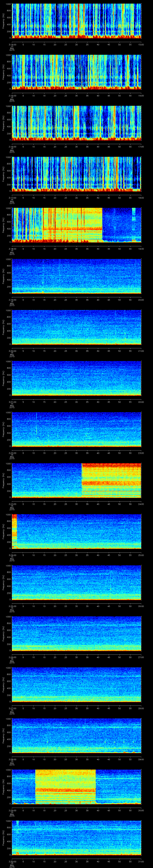The width and height of the screenshot is (153, 868).
Task: Open the spectrogram panel starting at 3:19:00
Action: click(x=77, y=276)
